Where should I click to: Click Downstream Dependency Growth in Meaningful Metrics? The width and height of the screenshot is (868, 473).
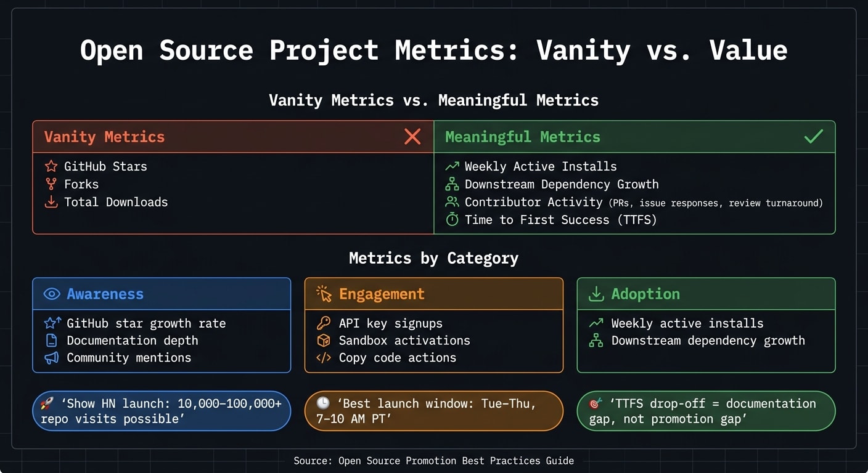pos(562,184)
